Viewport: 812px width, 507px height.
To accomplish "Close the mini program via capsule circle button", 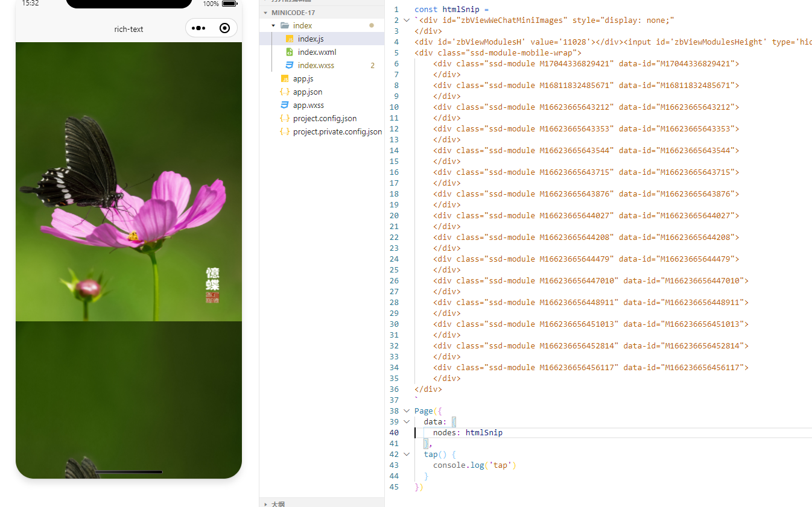I will tap(224, 28).
